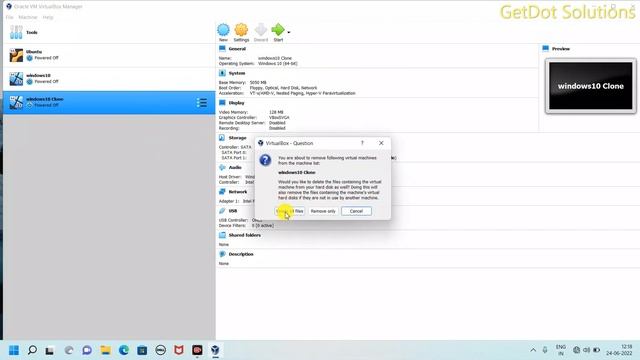Click Delete all files button
This screenshot has width=640, height=360.
click(289, 211)
